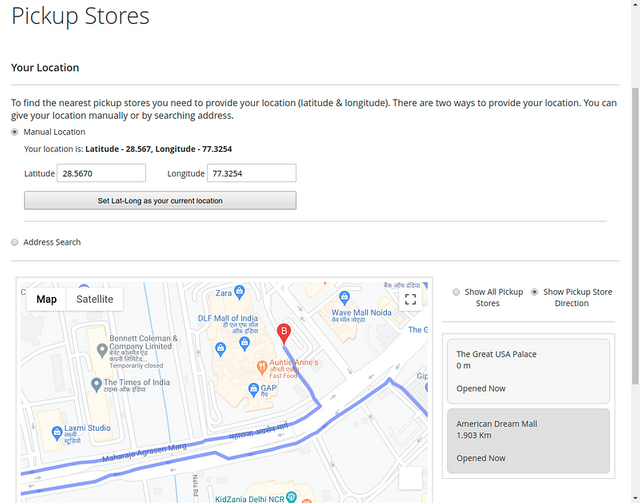Screen dimensions: 640x503
Task: Click the Pickup Stores heading
Action: [80, 16]
